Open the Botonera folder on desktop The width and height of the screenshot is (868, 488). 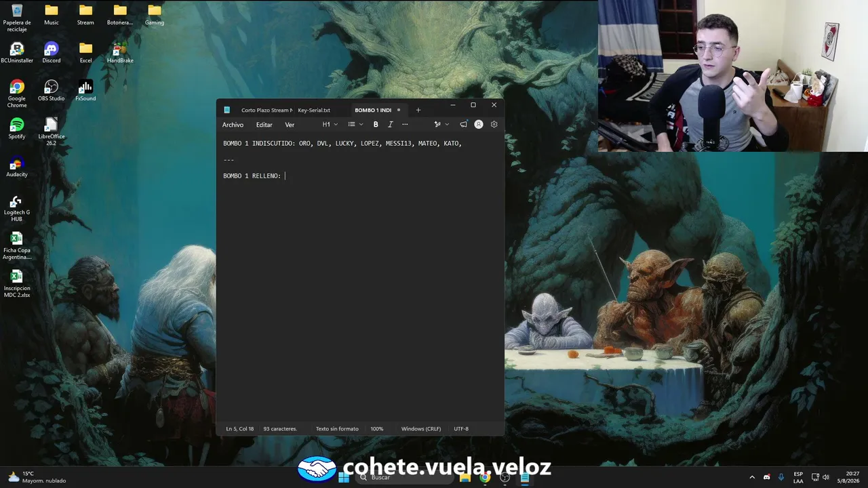point(120,14)
